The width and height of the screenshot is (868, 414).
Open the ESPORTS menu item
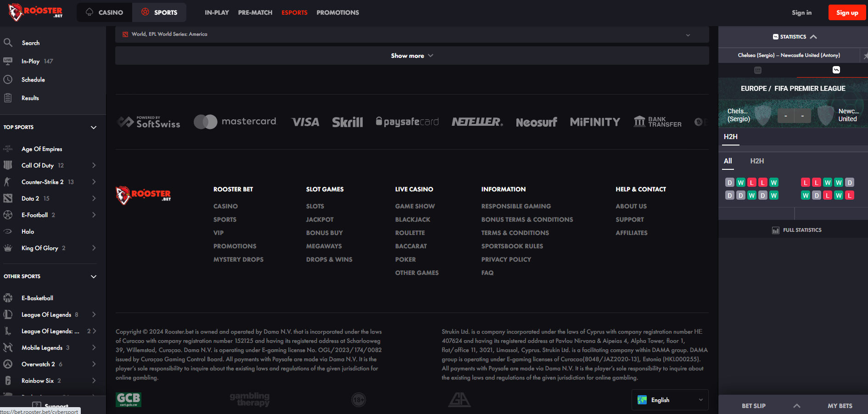click(294, 12)
